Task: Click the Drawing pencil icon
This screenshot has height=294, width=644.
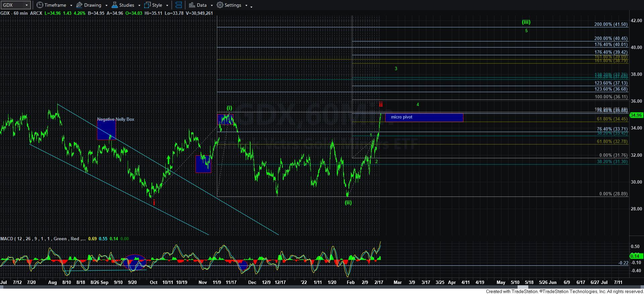Action: (x=79, y=5)
